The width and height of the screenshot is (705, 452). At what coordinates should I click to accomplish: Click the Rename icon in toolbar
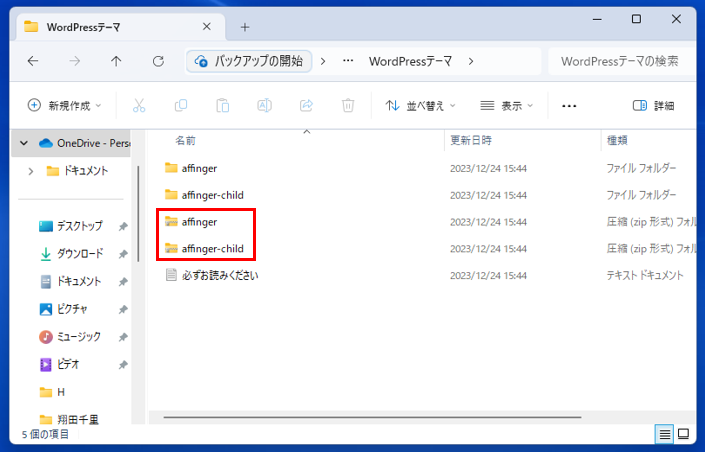click(x=265, y=105)
